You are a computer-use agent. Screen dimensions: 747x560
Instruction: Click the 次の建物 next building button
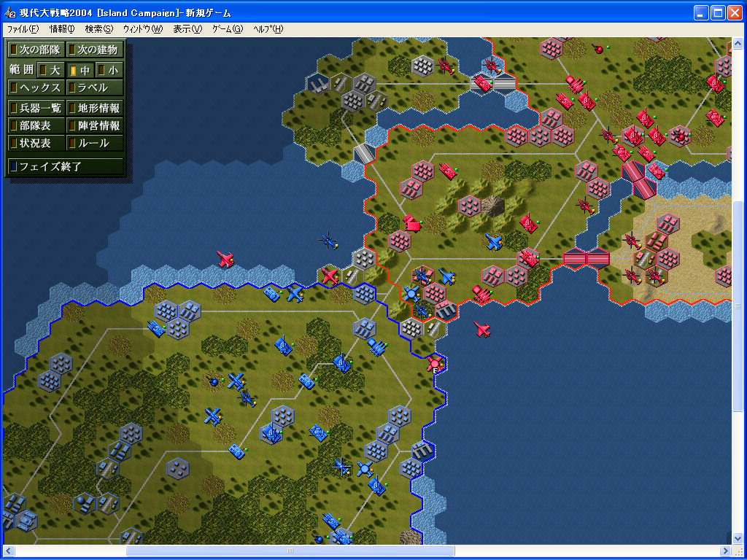coord(95,50)
